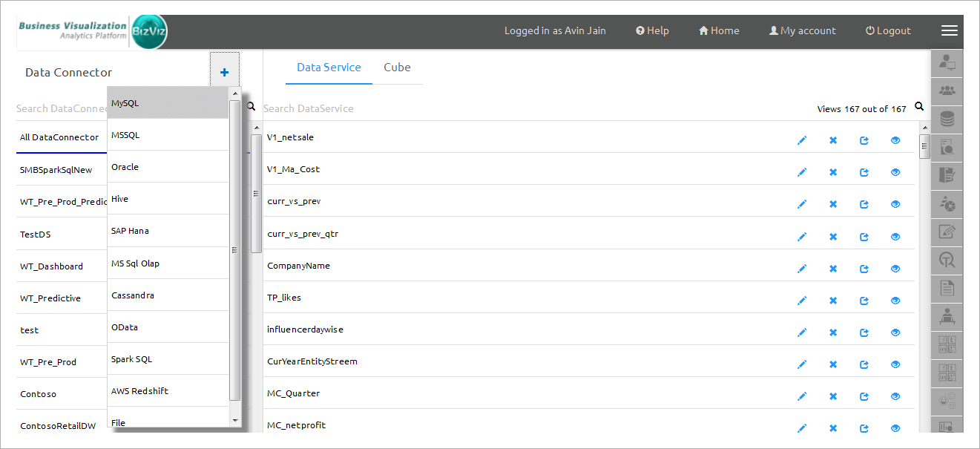Choose Oracle connector type
Screen dimensions: 980x449
(168, 167)
